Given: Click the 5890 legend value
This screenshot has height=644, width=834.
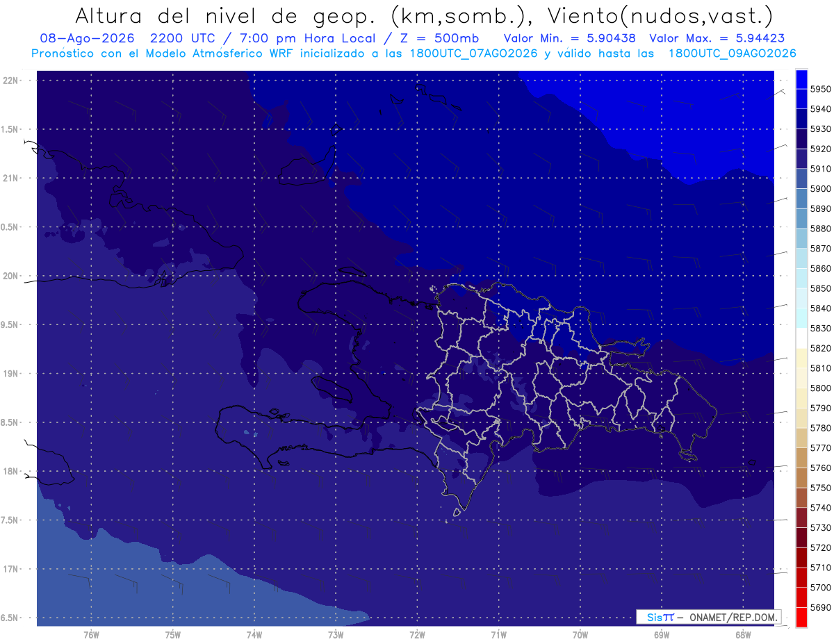Looking at the screenshot, I should tap(820, 209).
